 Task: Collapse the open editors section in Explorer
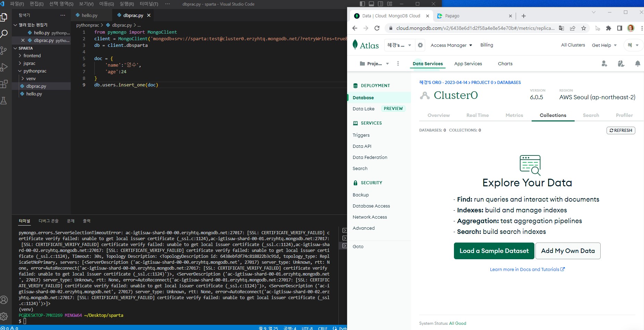tap(15, 25)
